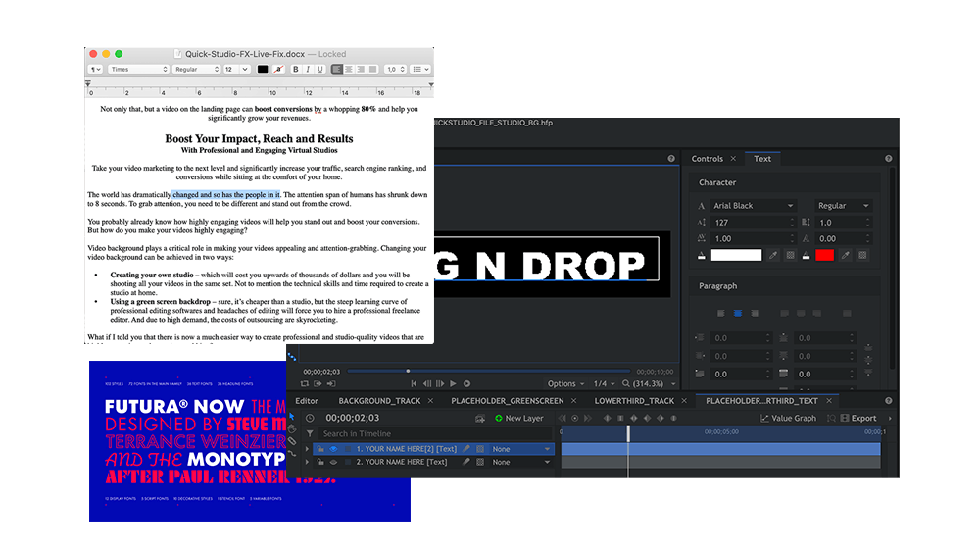Click the New Layer button
Image resolution: width=980 pixels, height=552 pixels.
coord(518,418)
